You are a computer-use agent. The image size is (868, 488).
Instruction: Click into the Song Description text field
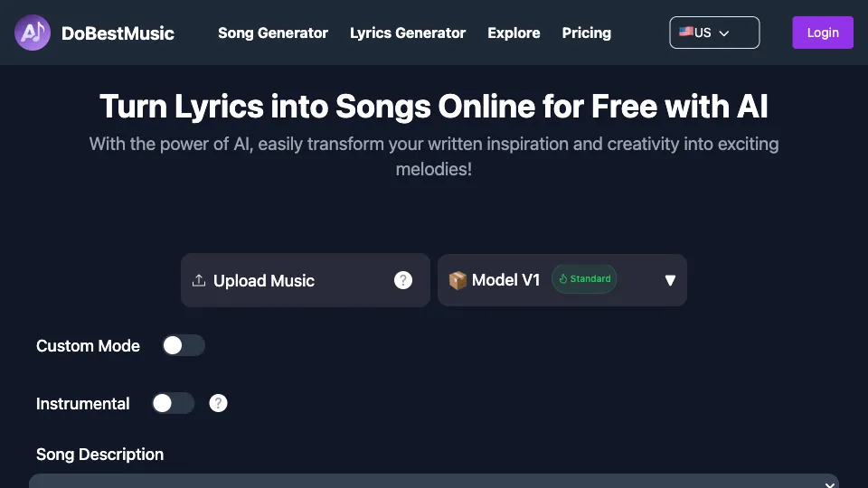434,481
